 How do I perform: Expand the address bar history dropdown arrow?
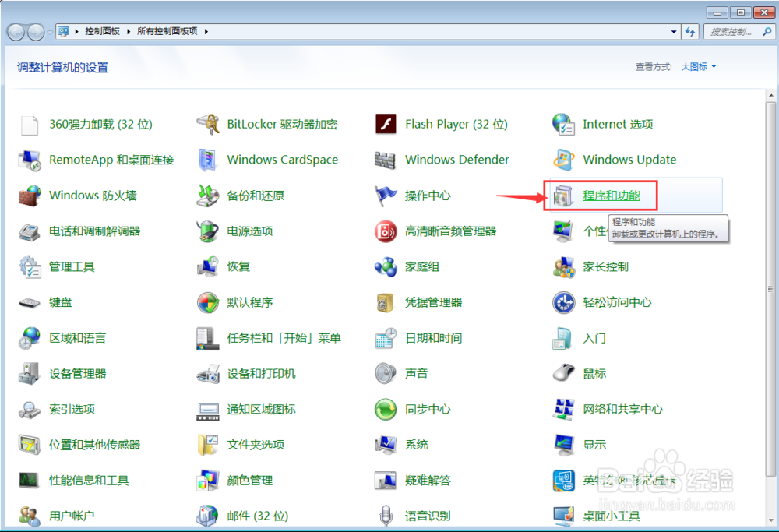click(674, 32)
